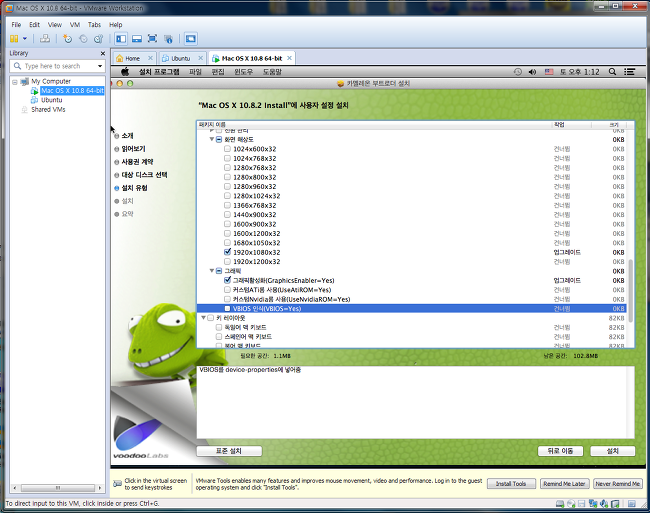Toggle the 화면 해상도 group checkbox
The image size is (650, 513).
coord(219,140)
